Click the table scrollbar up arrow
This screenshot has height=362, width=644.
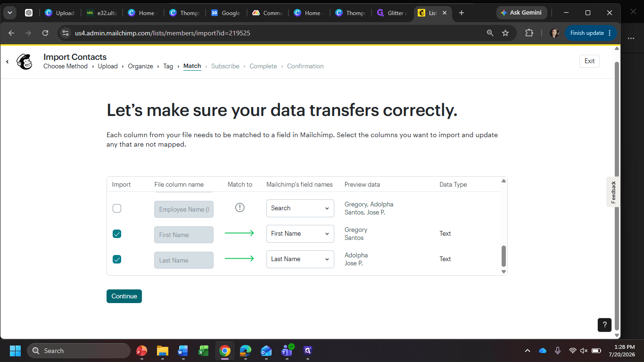pyautogui.click(x=504, y=181)
